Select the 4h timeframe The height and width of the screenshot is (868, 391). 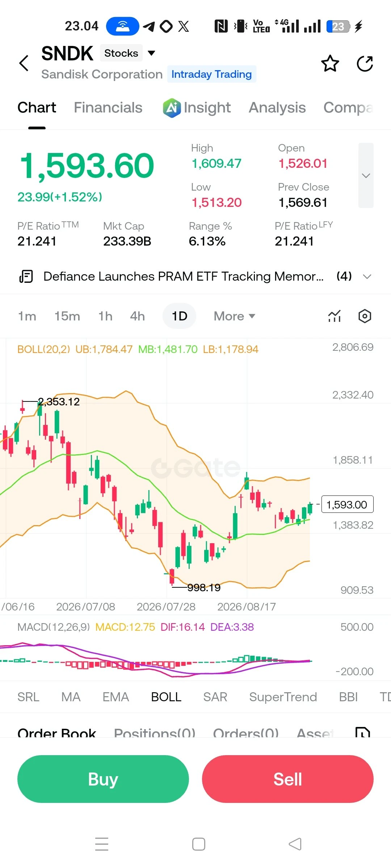click(x=138, y=316)
